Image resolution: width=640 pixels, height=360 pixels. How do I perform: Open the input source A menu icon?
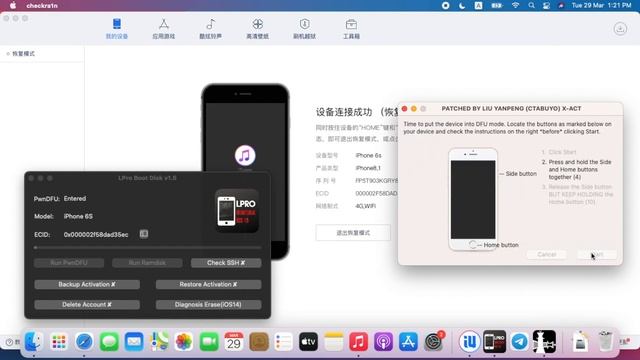pyautogui.click(x=478, y=5)
